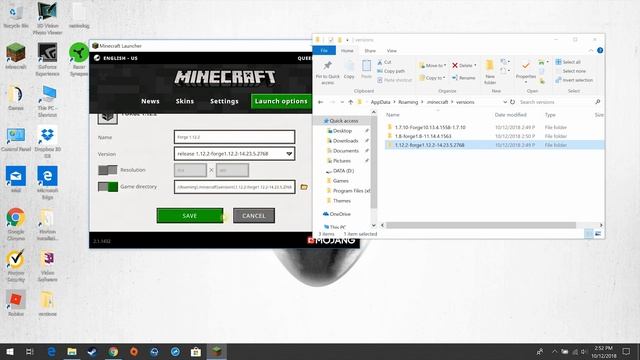
Task: Open the Version dropdown in Minecraft Launcher
Action: coord(234,154)
